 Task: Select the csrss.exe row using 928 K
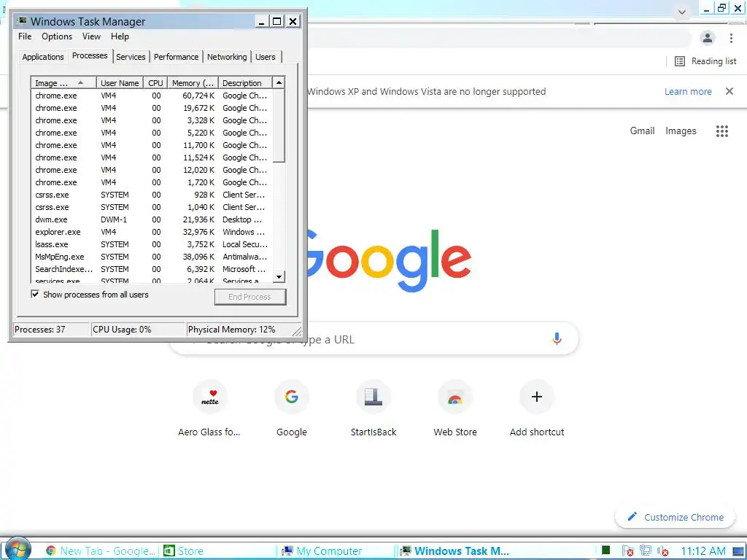point(152,194)
